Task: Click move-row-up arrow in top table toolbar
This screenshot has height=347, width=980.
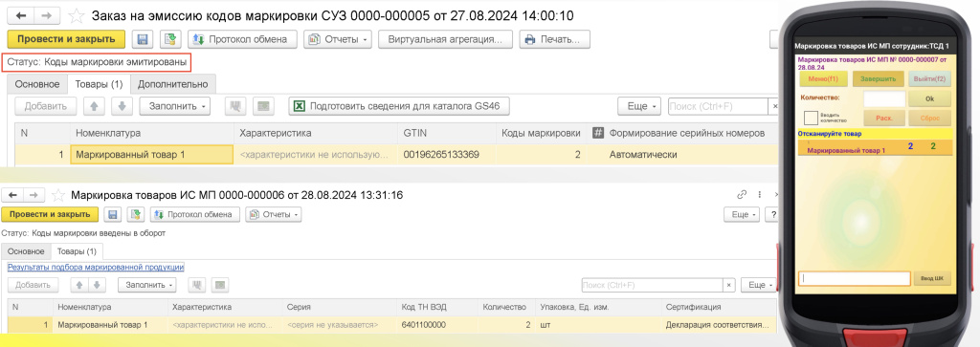Action: point(94,107)
